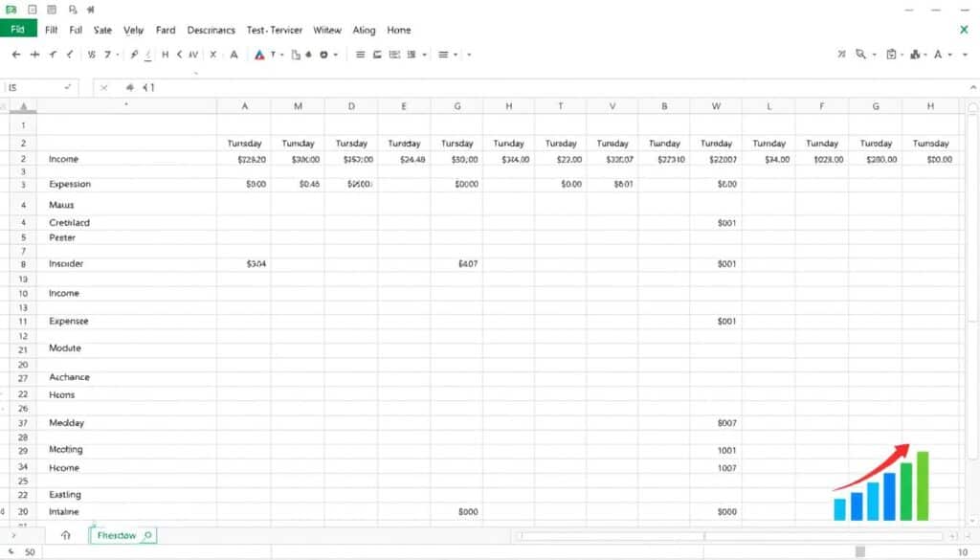Viewport: 980px width, 560px height.
Task: Click the bar chart with red arrow graphic
Action: click(x=881, y=482)
